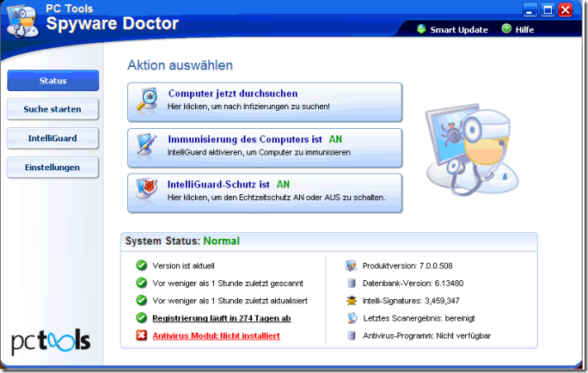The height and width of the screenshot is (373, 588).
Task: Click the Aktion auswählen heading
Action: pos(180,65)
